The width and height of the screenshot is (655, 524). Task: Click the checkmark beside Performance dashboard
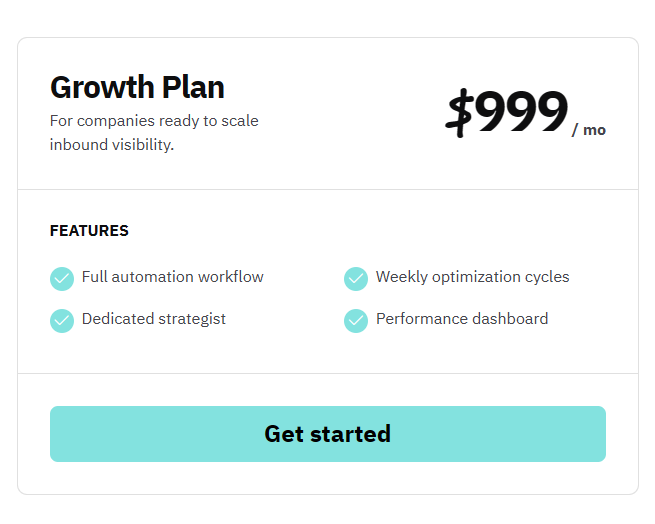tap(356, 320)
